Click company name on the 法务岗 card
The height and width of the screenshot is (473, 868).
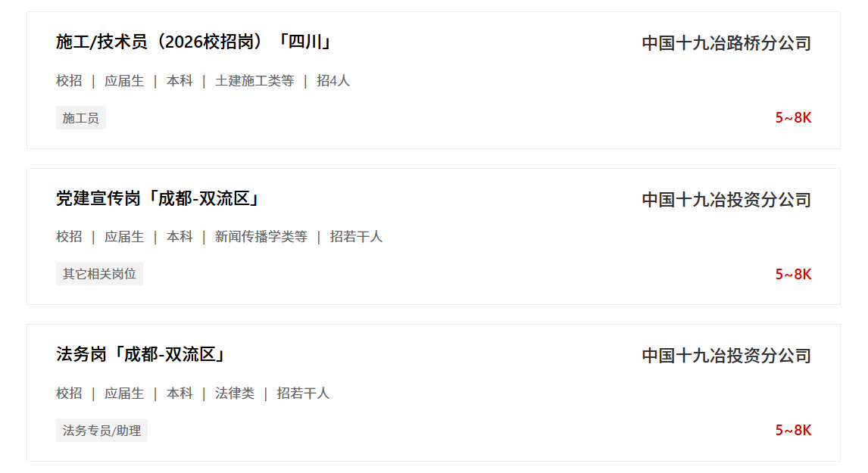click(x=726, y=356)
